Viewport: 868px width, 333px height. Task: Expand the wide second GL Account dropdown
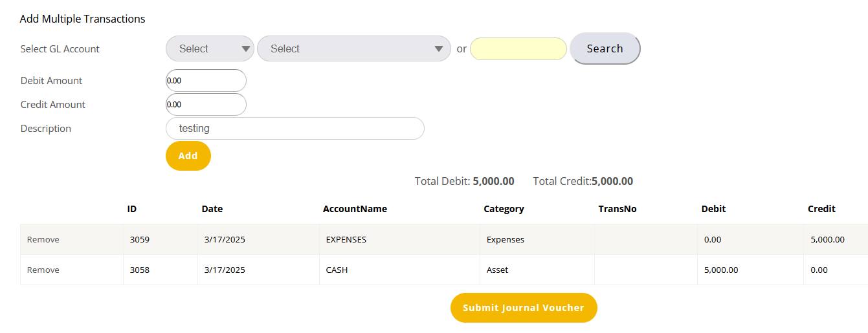pos(353,48)
